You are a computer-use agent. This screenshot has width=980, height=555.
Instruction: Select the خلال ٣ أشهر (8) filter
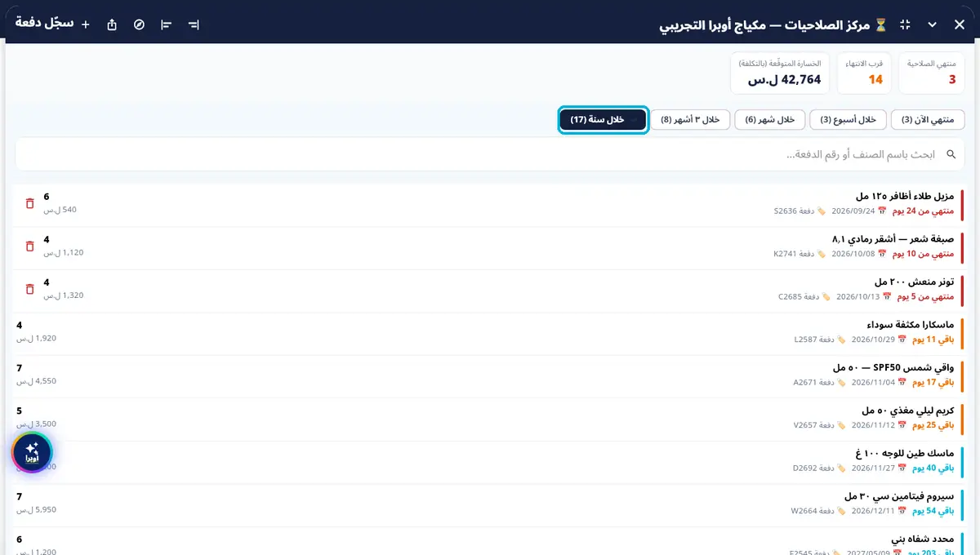point(691,120)
